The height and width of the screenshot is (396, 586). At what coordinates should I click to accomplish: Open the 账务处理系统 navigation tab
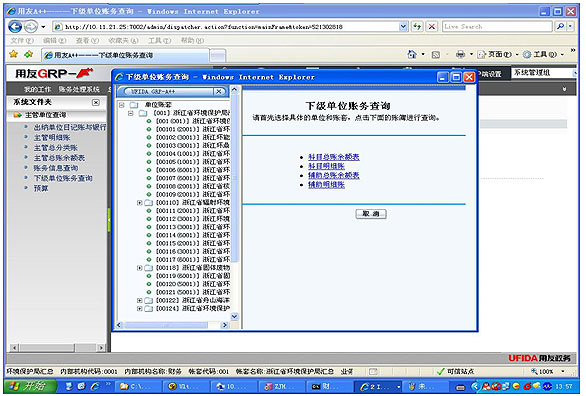pyautogui.click(x=79, y=89)
